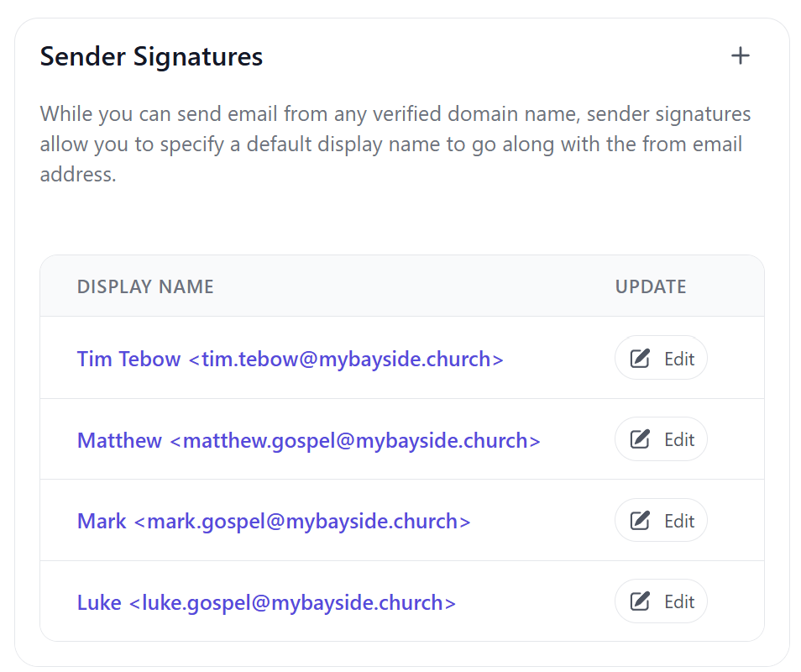
Task: Click pencil icon in Luke row
Action: (x=641, y=601)
